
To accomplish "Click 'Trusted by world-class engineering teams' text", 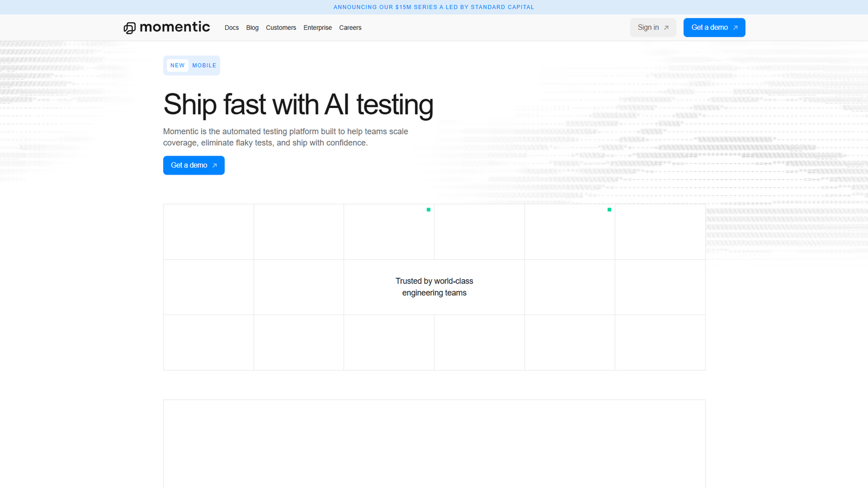I will point(435,287).
